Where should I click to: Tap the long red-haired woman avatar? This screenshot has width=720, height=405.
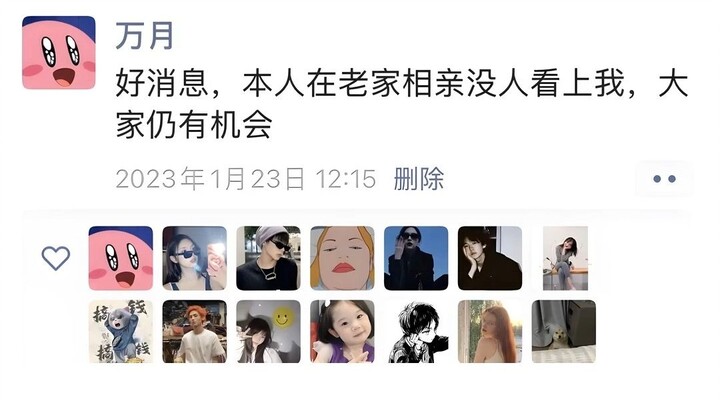(x=490, y=332)
